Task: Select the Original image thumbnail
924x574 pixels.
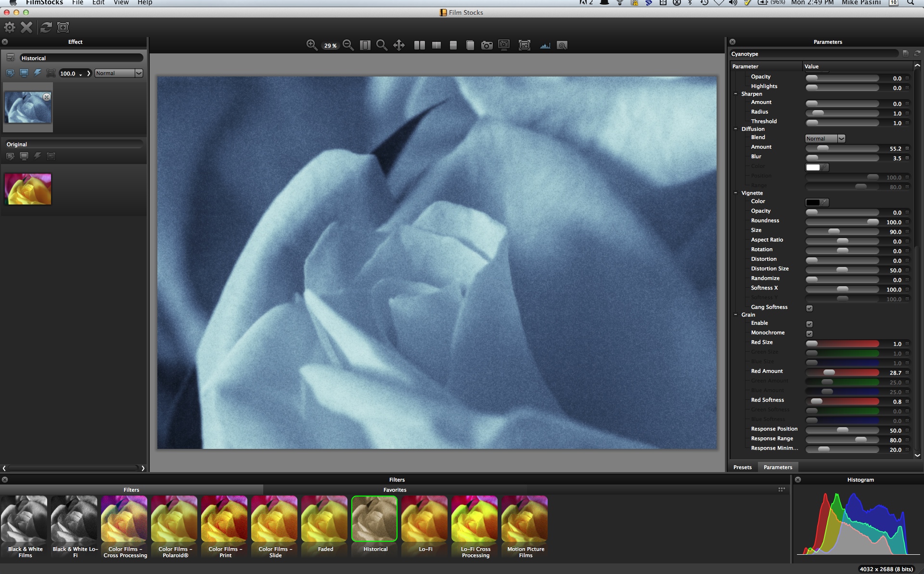Action: 28,189
